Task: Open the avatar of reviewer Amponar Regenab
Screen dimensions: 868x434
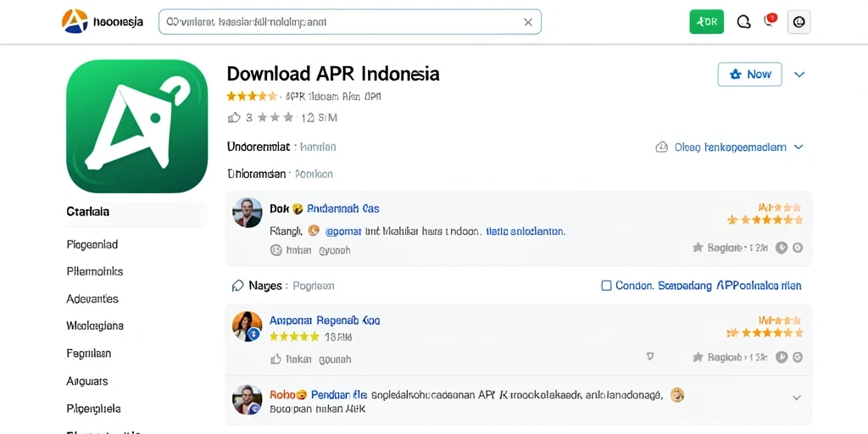Action: pos(247,326)
